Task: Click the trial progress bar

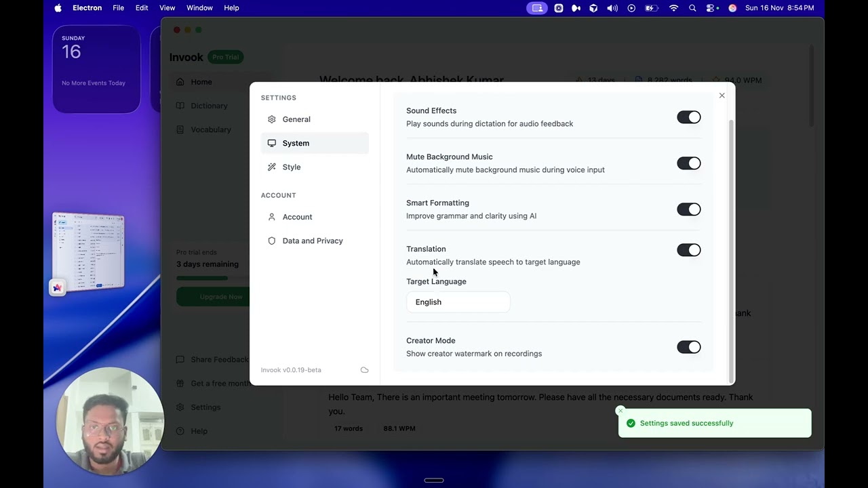Action: 213,278
